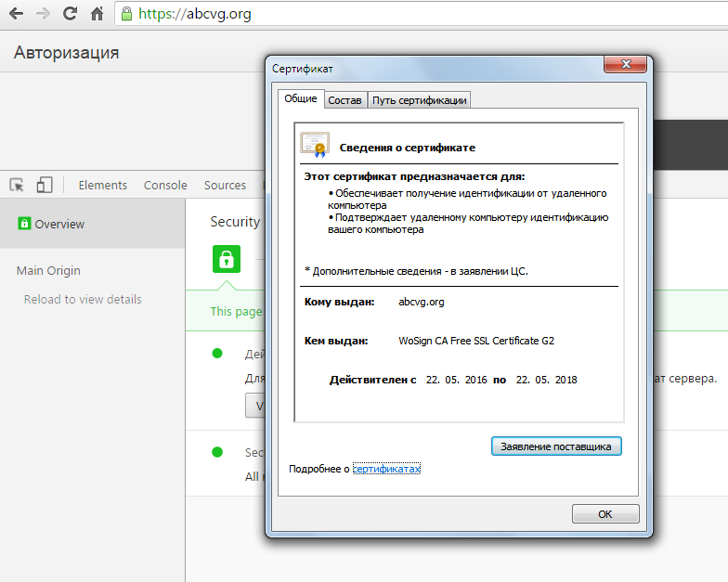Select Overview in the Security sidebar
Image resolution: width=728 pixels, height=582 pixels.
59,224
